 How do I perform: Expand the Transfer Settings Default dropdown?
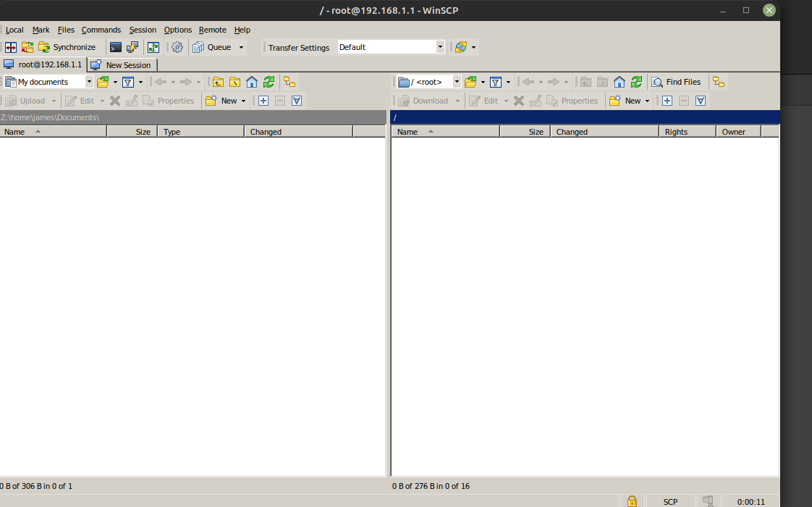pyautogui.click(x=440, y=47)
